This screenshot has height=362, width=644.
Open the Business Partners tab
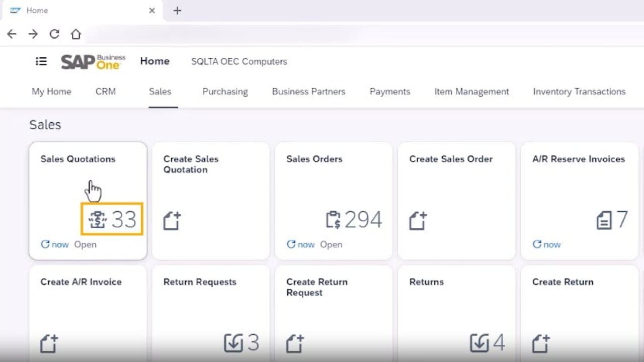pos(308,92)
